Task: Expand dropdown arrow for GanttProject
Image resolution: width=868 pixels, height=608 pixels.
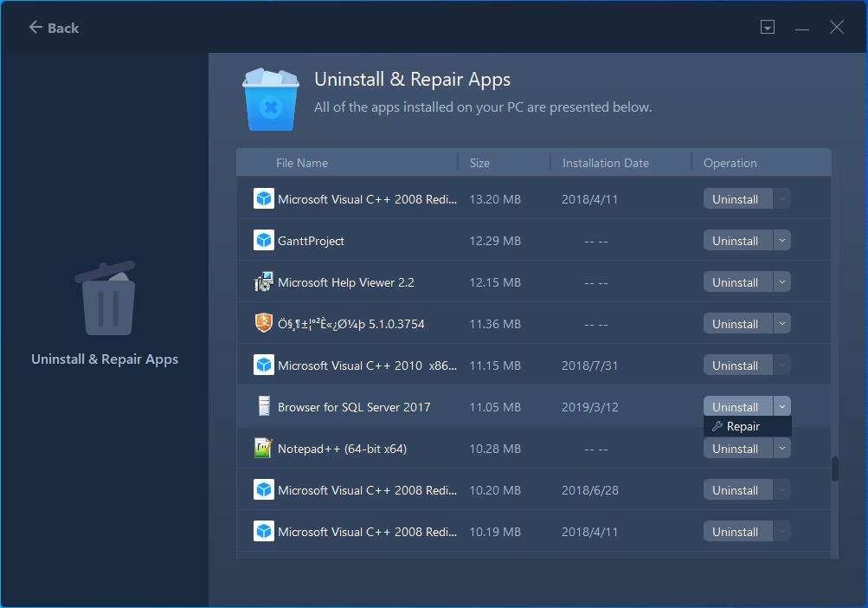Action: pyautogui.click(x=782, y=241)
